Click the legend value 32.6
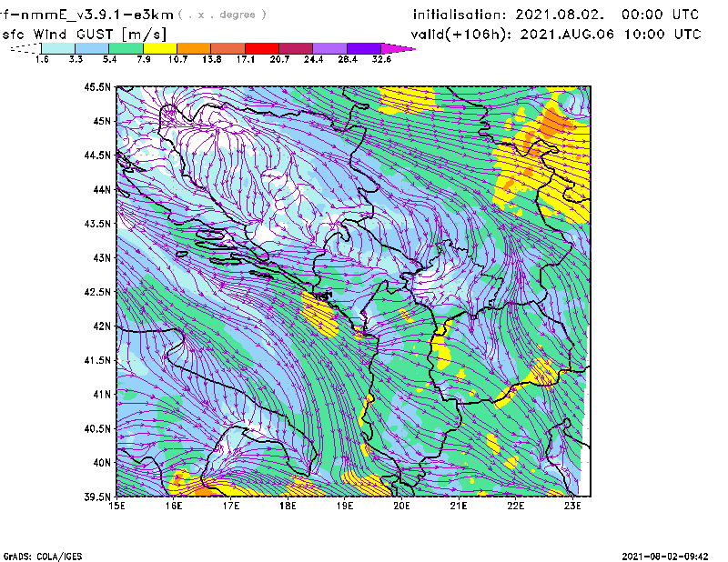This screenshot has width=728, height=562. pyautogui.click(x=381, y=59)
